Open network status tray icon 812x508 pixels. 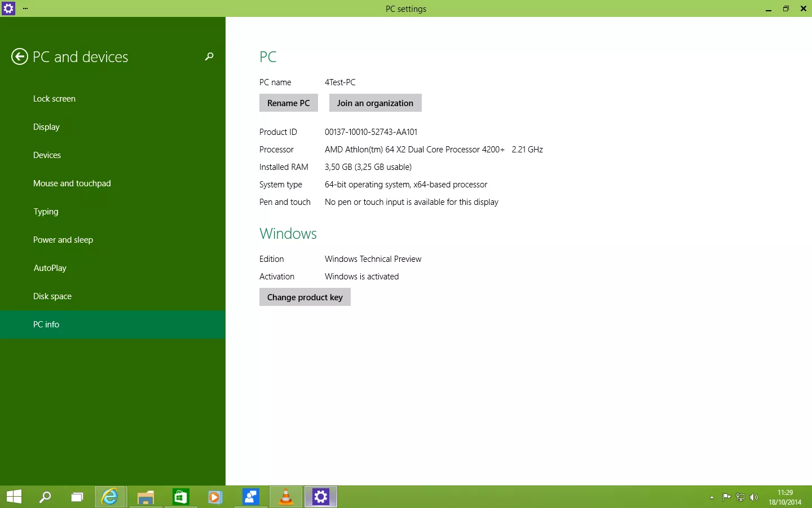(740, 497)
